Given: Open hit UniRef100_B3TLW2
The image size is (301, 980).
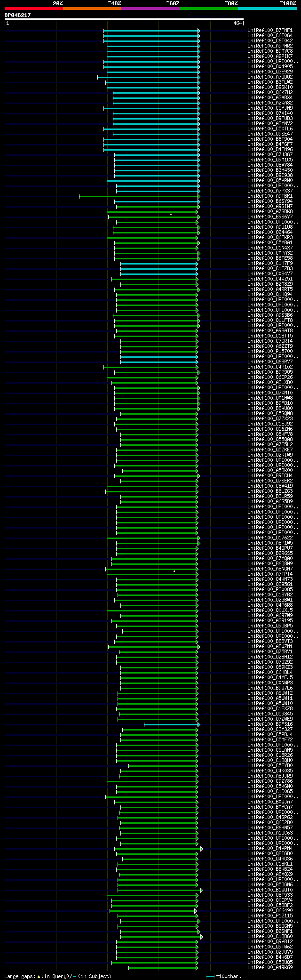Looking at the screenshot, I should pyautogui.click(x=270, y=82).
